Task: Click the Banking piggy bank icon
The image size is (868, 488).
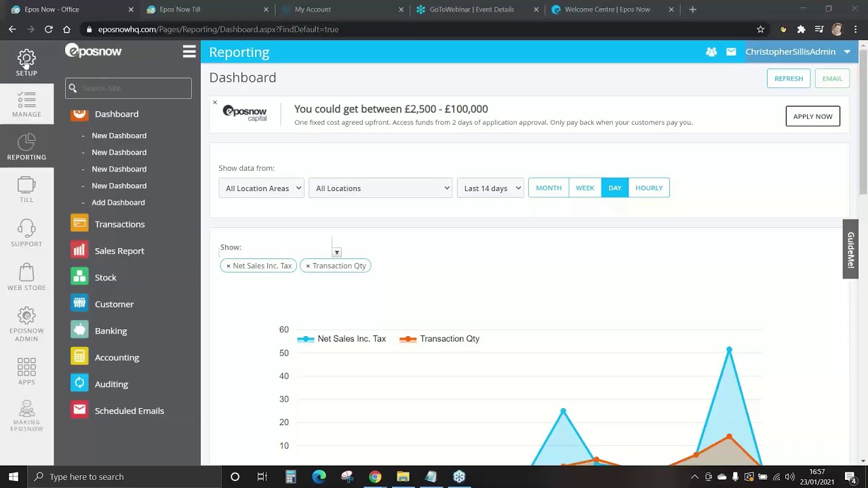Action: point(79,331)
